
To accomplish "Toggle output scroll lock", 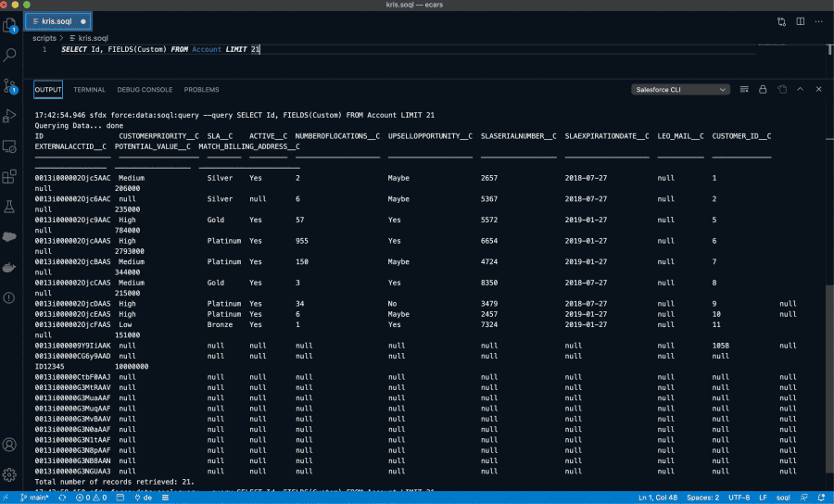I will coord(763,89).
